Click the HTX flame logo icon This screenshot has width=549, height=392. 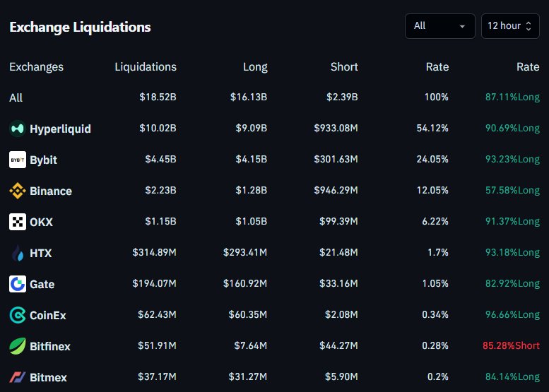click(x=17, y=253)
